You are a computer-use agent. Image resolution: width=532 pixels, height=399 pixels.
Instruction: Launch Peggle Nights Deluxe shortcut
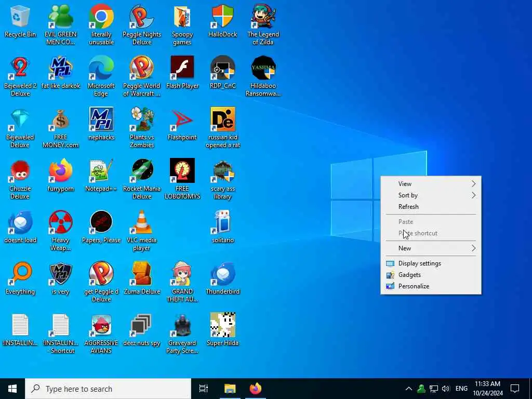(142, 24)
